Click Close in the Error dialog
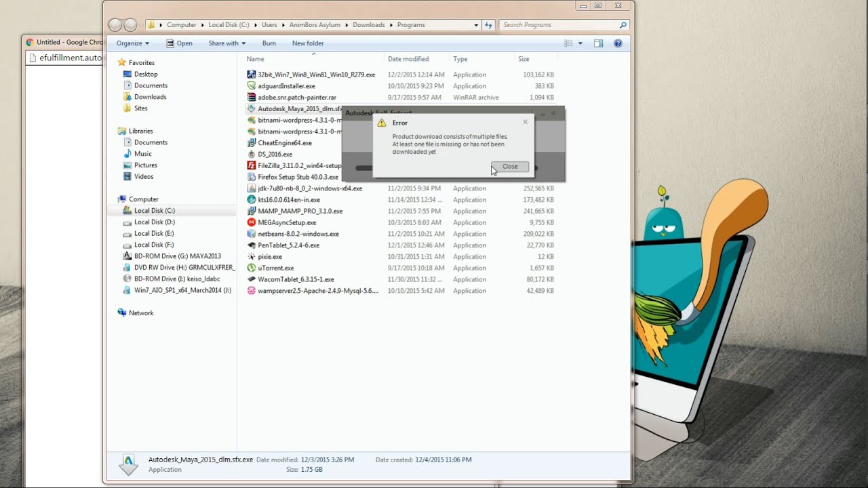 [510, 166]
